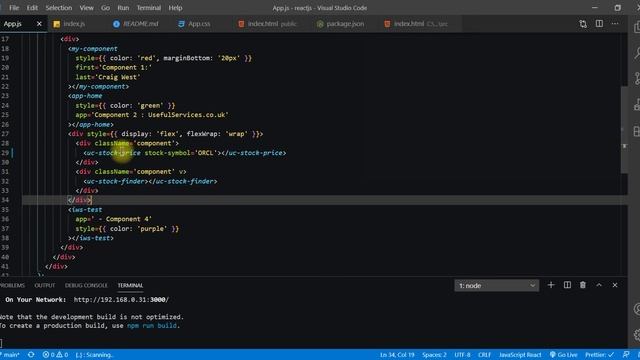Open the Search sidebar view

coord(637,52)
